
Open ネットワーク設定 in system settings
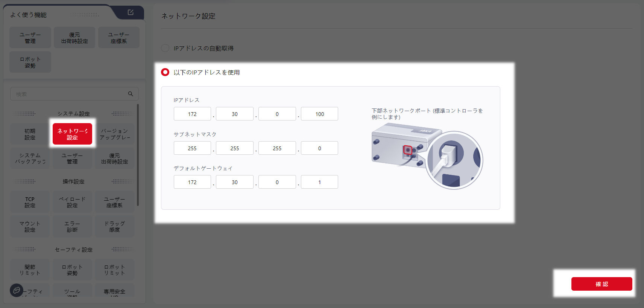(72, 134)
